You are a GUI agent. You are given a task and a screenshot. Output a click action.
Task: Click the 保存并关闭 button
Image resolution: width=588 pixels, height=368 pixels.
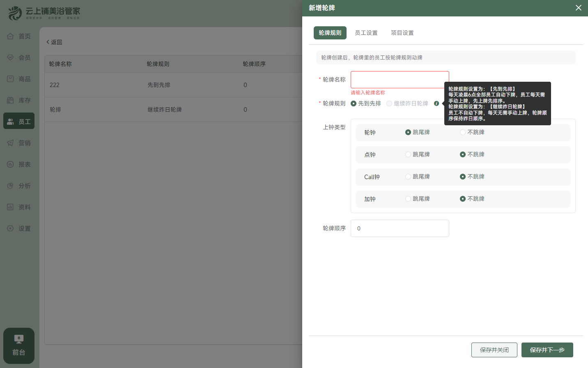click(x=494, y=350)
